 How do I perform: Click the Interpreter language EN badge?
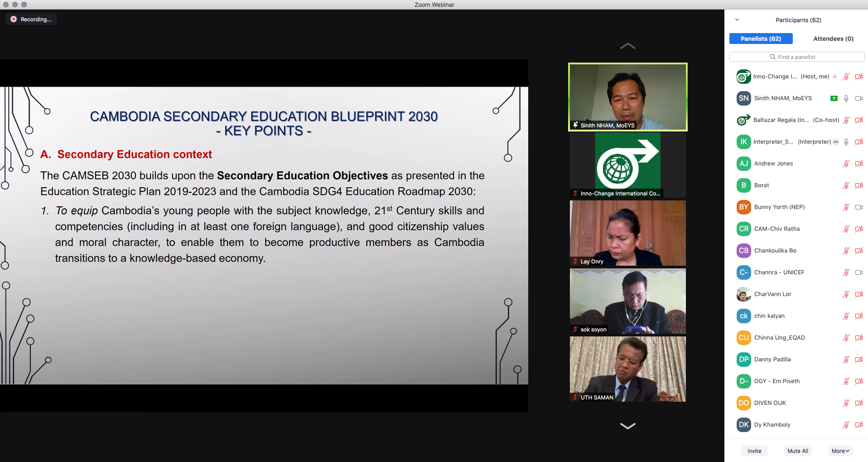pos(836,142)
